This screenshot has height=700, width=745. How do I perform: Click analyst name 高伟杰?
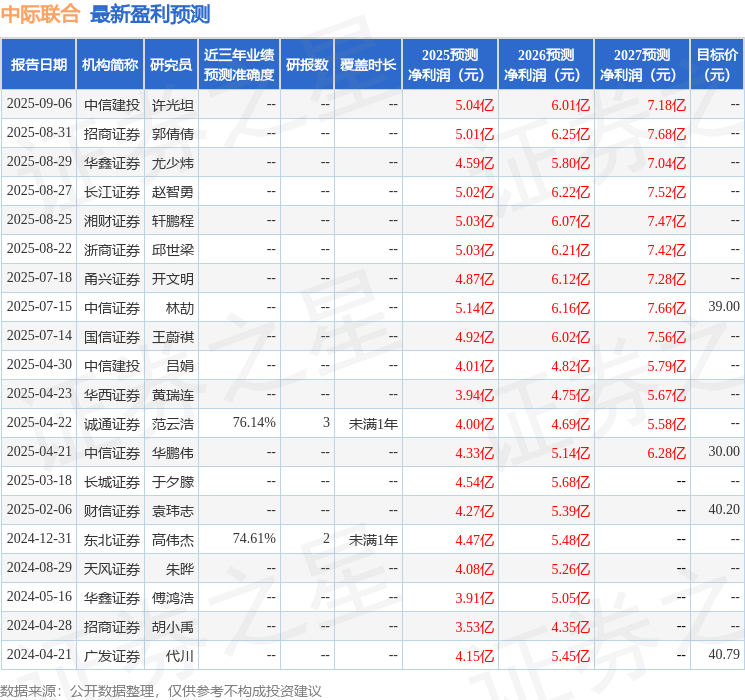[x=172, y=540]
